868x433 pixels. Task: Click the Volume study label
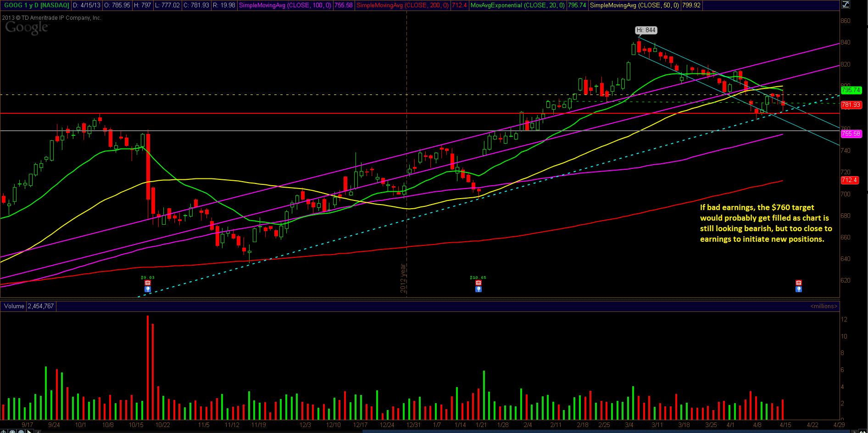(x=14, y=306)
